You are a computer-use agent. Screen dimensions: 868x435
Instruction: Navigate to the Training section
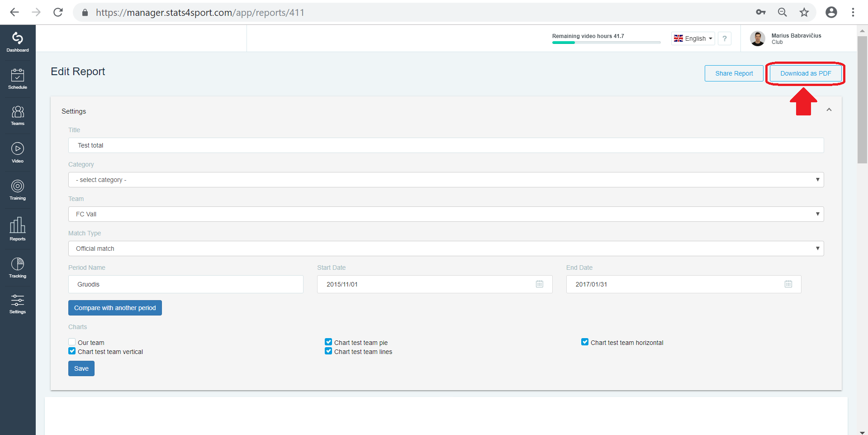click(18, 190)
